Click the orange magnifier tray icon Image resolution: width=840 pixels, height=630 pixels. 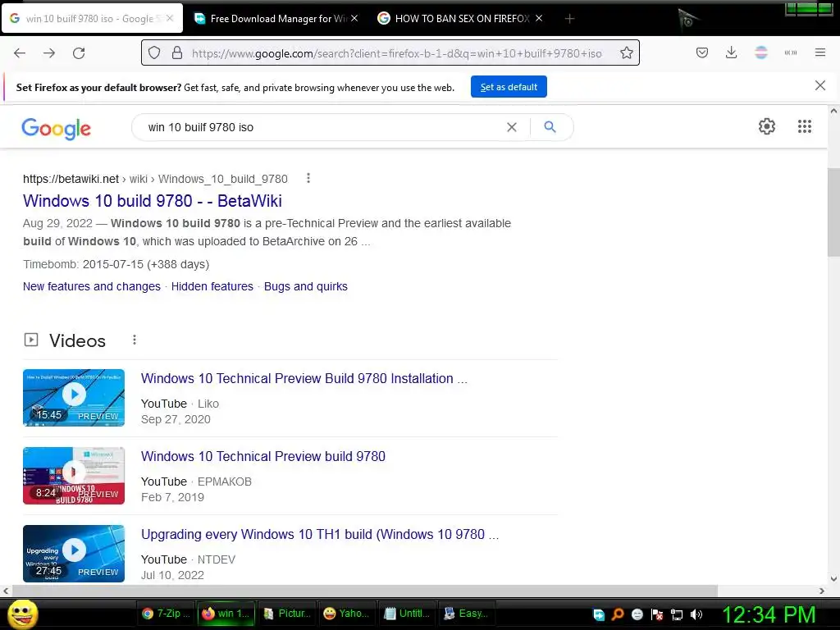[618, 614]
